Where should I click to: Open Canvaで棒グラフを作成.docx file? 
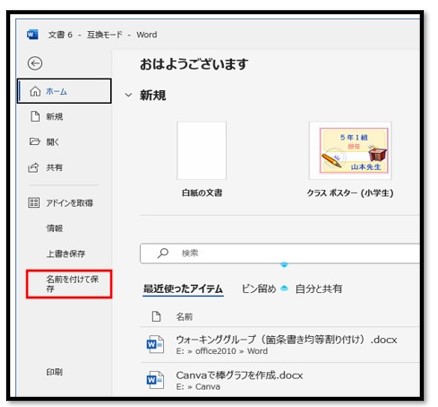(x=239, y=375)
